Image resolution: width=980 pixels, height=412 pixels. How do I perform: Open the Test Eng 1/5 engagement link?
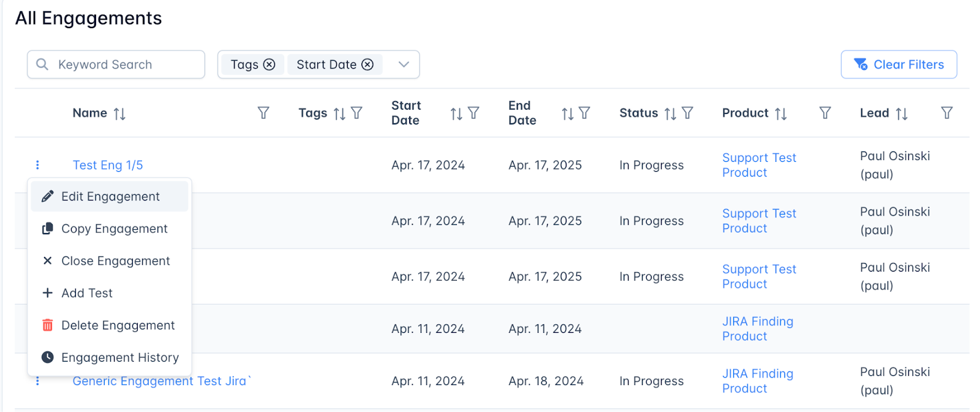click(108, 165)
